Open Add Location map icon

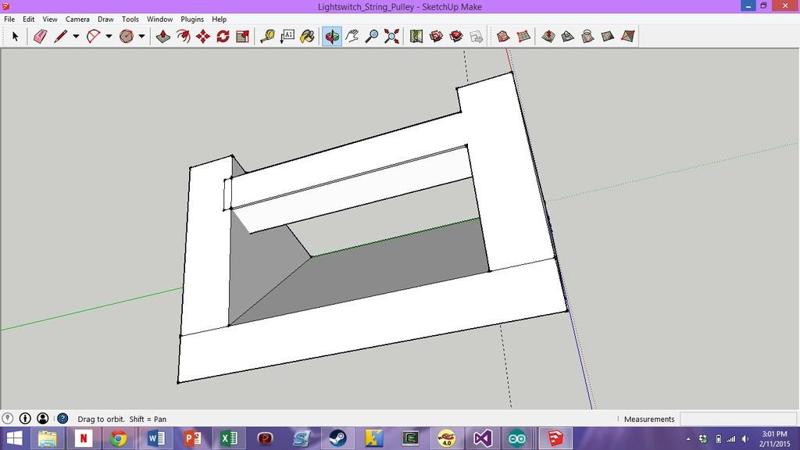coord(416,36)
